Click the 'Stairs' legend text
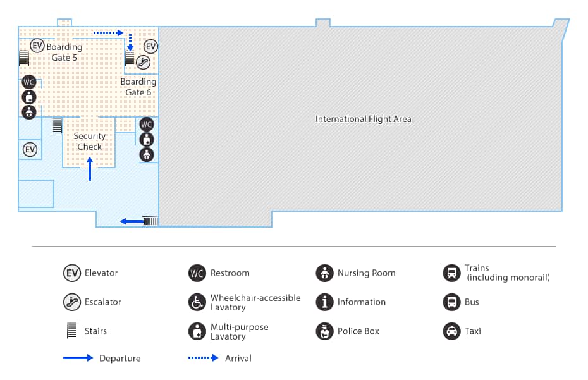 tap(95, 331)
